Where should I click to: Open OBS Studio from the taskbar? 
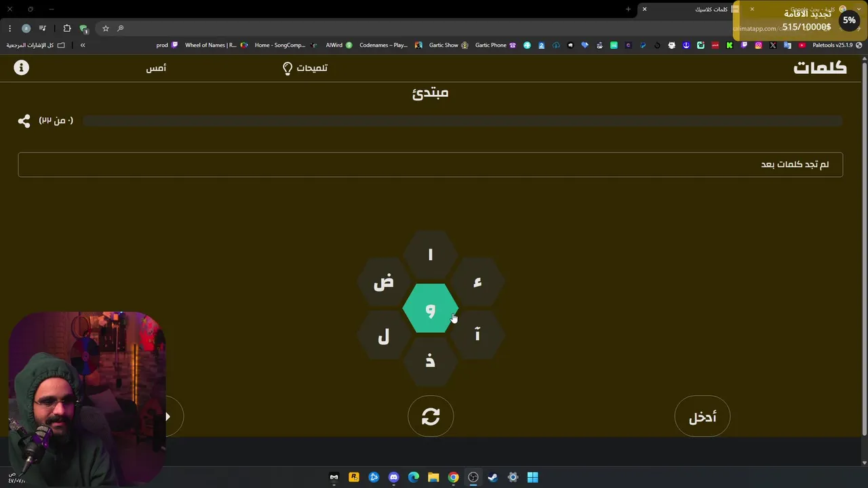tap(473, 477)
